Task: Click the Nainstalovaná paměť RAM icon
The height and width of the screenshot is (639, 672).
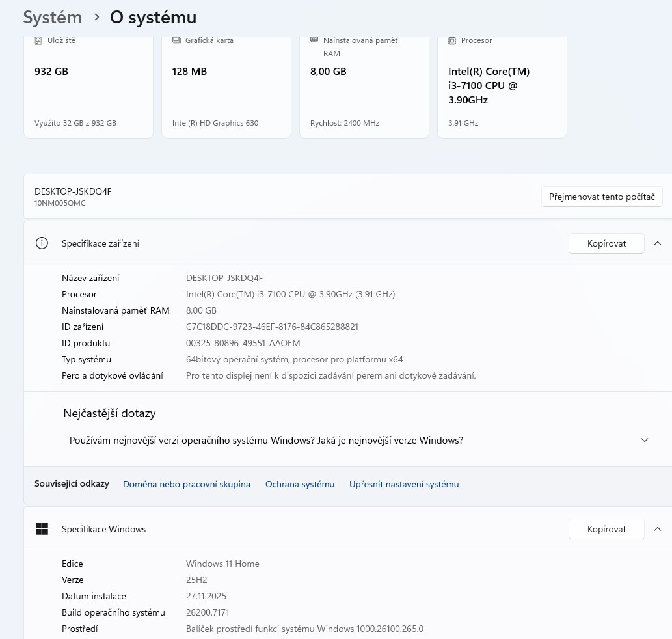Action: coord(315,40)
